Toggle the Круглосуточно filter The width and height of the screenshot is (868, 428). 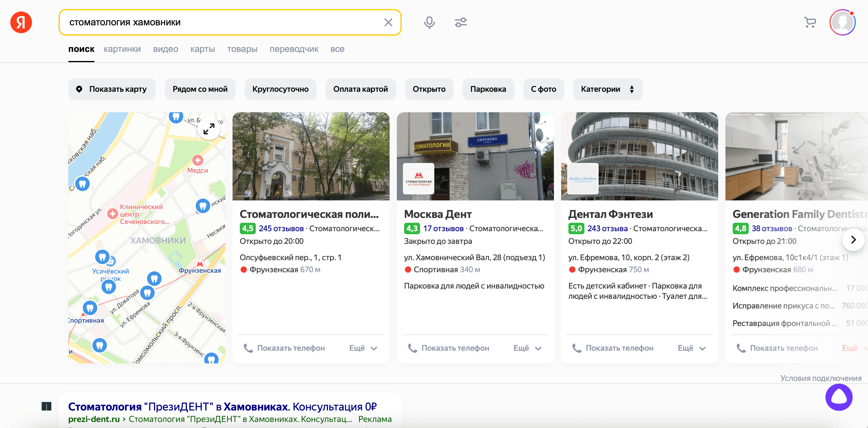(280, 89)
